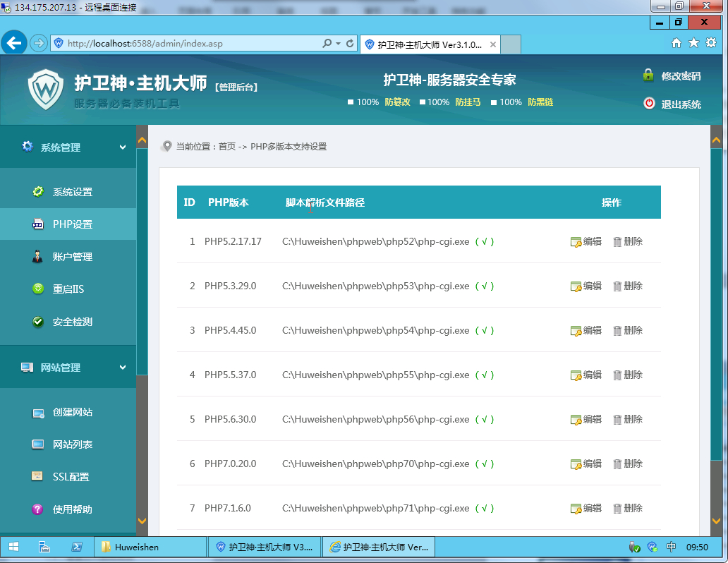The height and width of the screenshot is (563, 728).
Task: Click the edit icon for PHP5.5.37.0 row
Action: pos(576,375)
